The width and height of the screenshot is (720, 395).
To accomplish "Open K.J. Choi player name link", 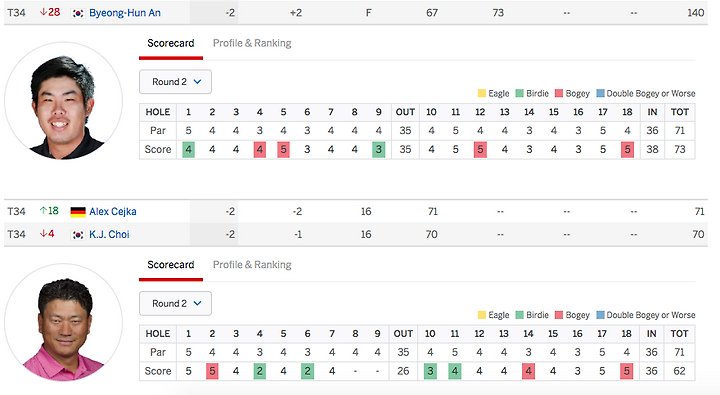I will tap(109, 235).
